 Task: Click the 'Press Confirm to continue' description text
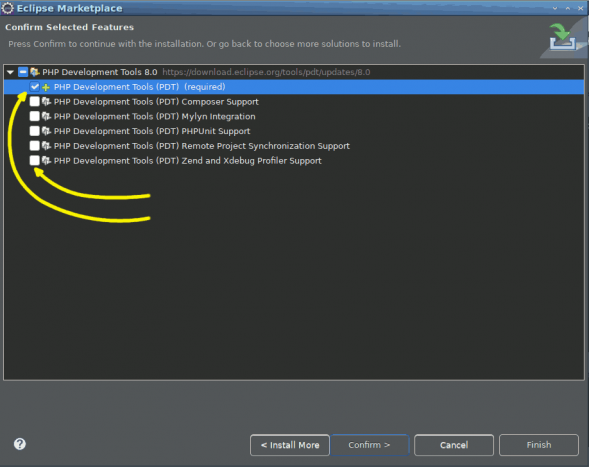204,44
